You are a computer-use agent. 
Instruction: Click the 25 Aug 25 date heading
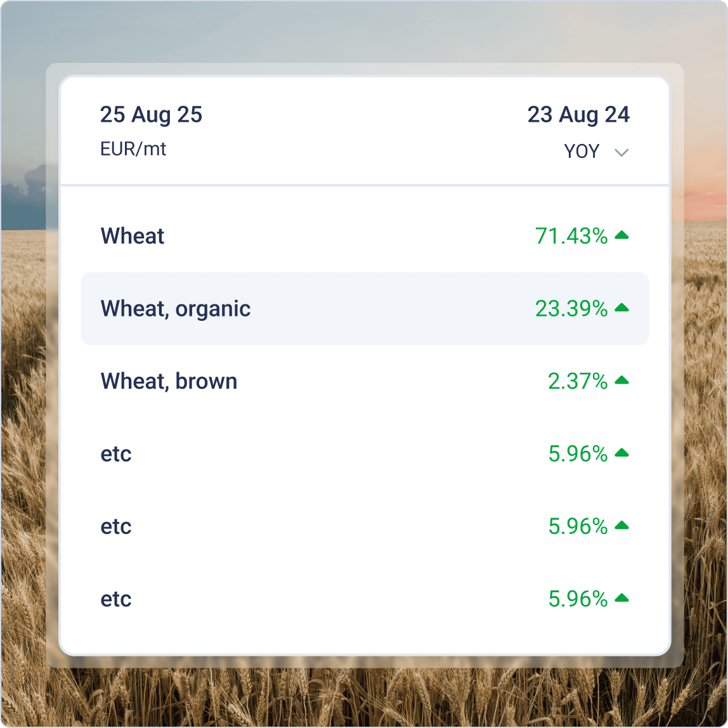[x=151, y=115]
